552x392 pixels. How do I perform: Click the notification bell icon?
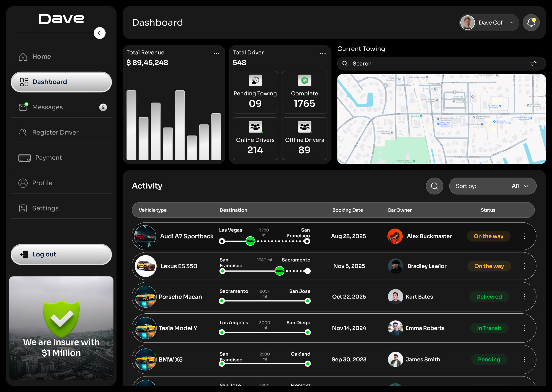(531, 23)
